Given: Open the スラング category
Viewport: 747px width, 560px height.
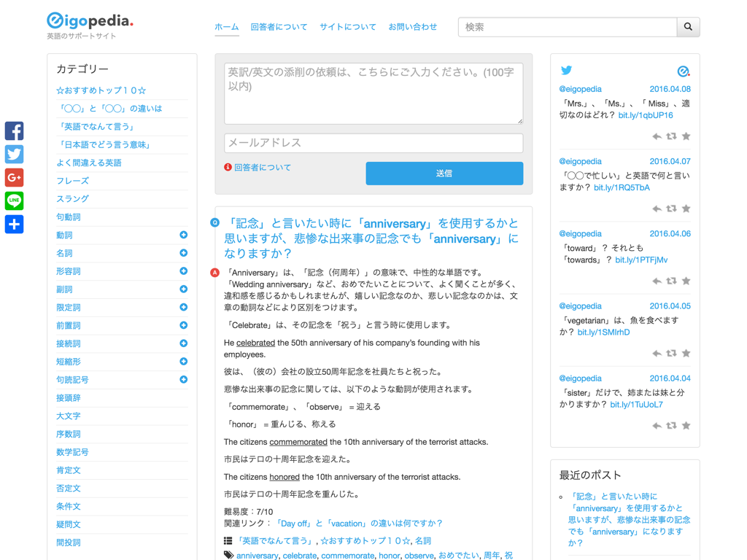Looking at the screenshot, I should tap(72, 199).
